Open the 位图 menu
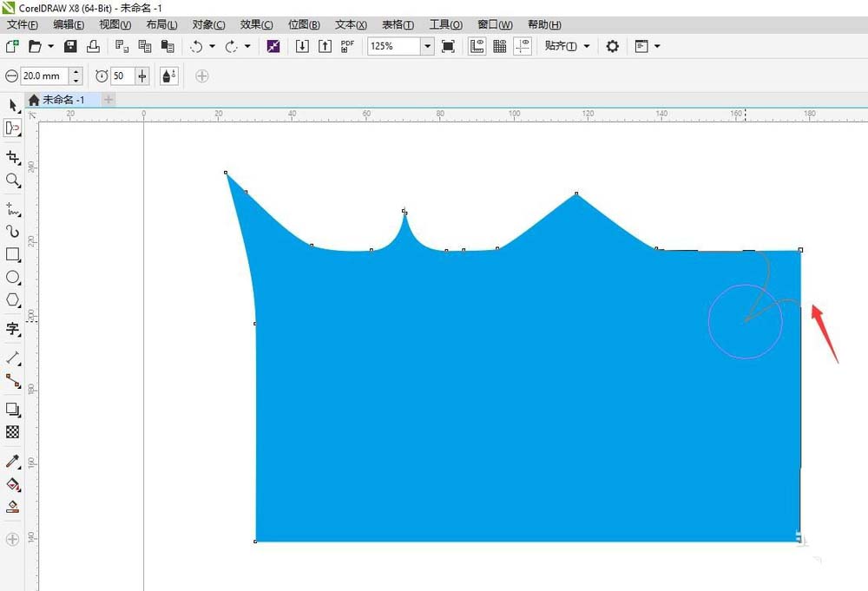The width and height of the screenshot is (868, 591). click(x=304, y=25)
